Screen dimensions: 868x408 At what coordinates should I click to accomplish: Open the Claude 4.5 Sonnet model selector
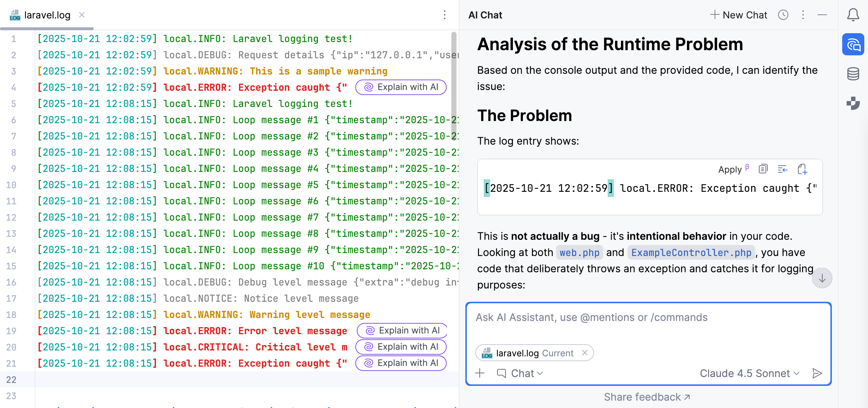coord(749,373)
